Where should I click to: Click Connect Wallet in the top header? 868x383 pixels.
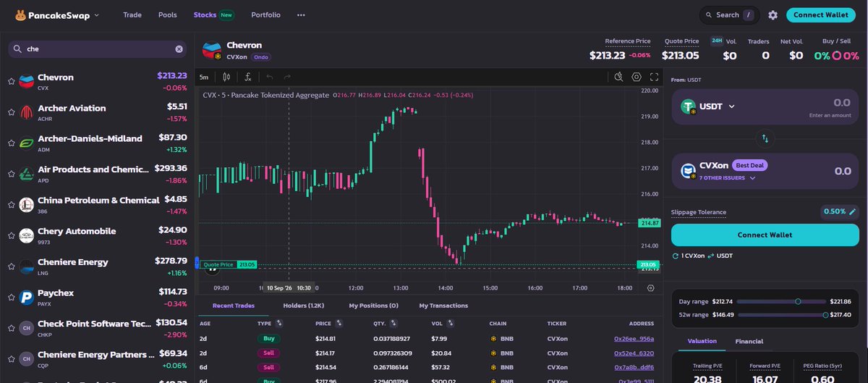click(820, 14)
